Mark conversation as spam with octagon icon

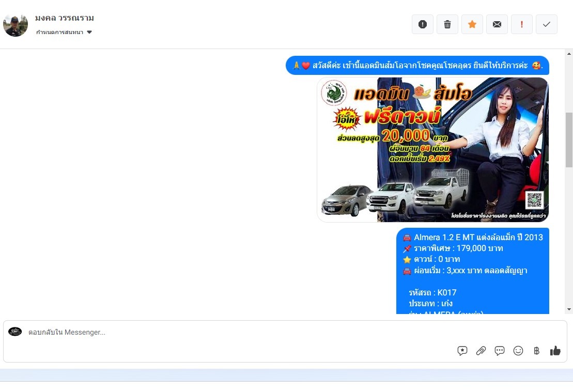(x=422, y=24)
